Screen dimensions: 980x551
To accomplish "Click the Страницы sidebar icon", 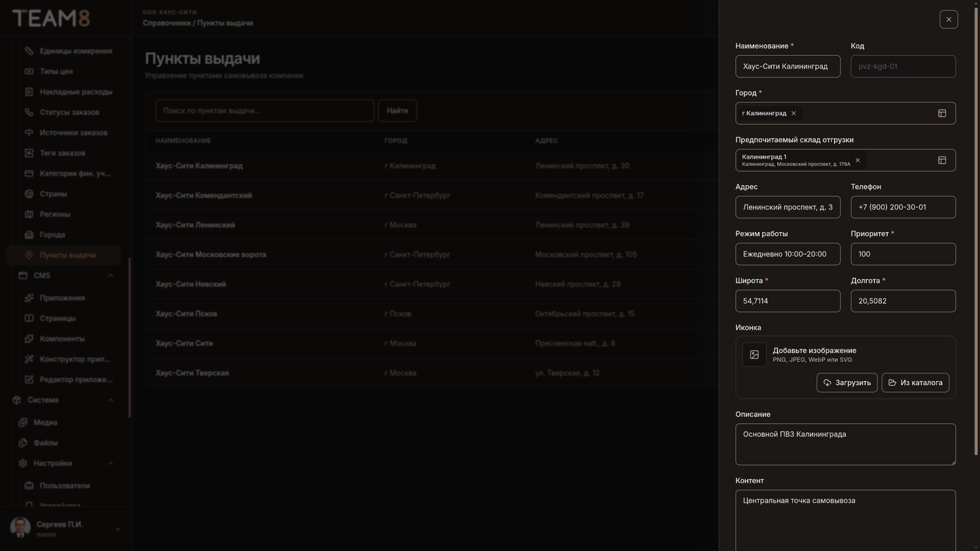I will coord(29,318).
